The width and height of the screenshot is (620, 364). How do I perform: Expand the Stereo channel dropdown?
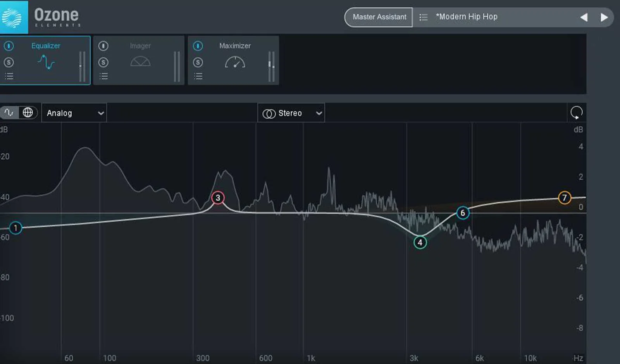click(x=291, y=113)
